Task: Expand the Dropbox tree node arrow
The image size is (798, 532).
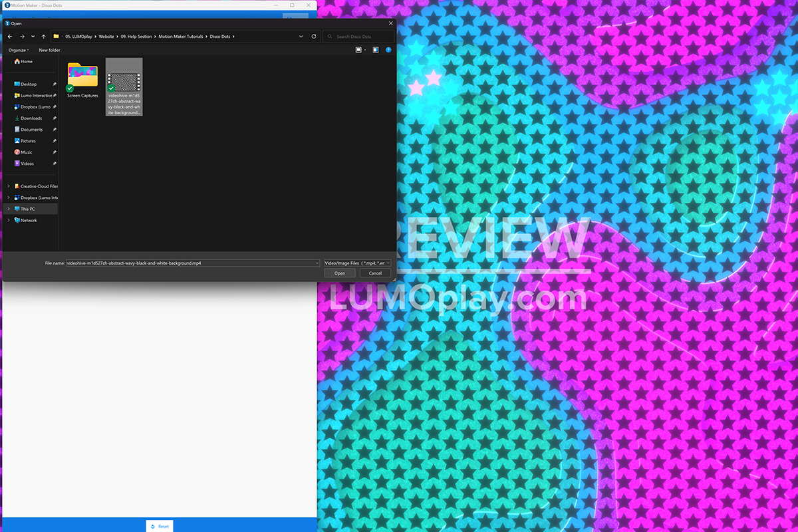Action: 8,198
